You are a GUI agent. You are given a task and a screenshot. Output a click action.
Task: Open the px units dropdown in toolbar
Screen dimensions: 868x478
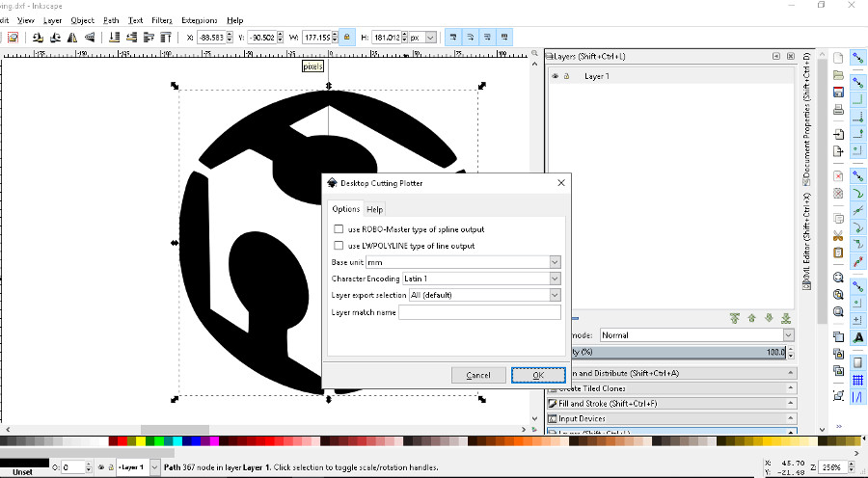(x=431, y=38)
